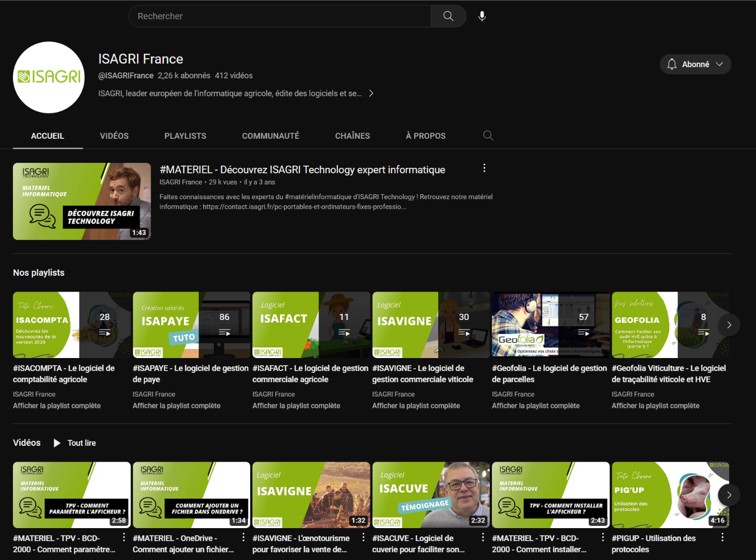Click Afficher la playlist complète under ISAVIGNE
This screenshot has height=560, width=756.
416,406
